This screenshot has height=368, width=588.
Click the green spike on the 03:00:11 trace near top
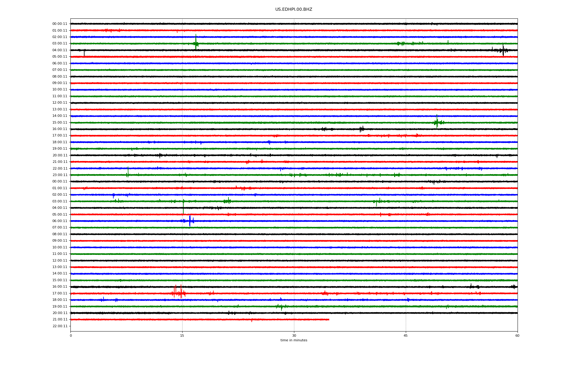coord(196,43)
